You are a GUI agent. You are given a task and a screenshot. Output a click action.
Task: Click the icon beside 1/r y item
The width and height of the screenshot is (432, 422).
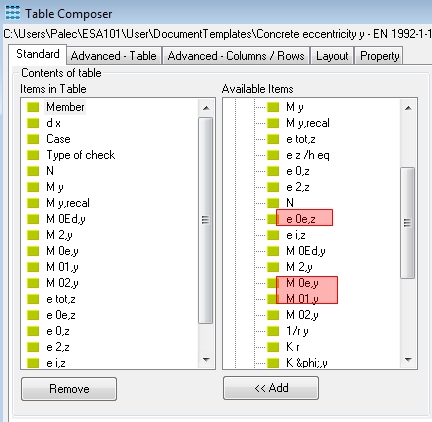(273, 331)
